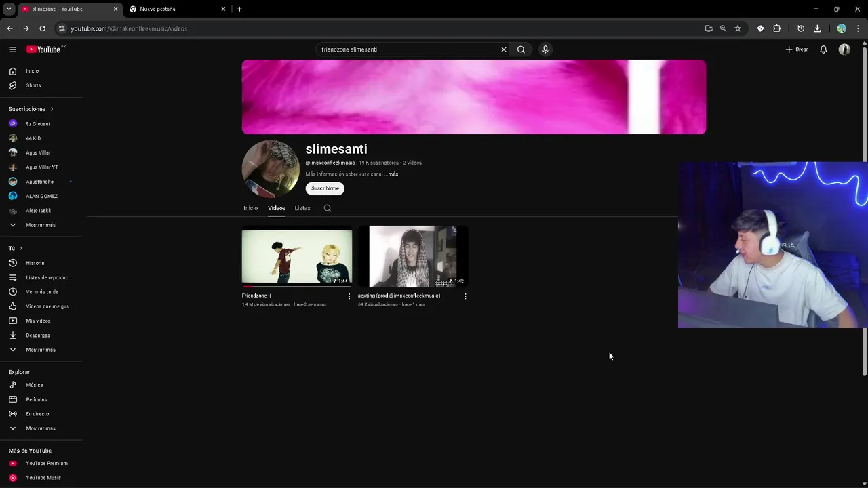This screenshot has width=868, height=488.
Task: Run search with the magnifier button
Action: coord(521,49)
